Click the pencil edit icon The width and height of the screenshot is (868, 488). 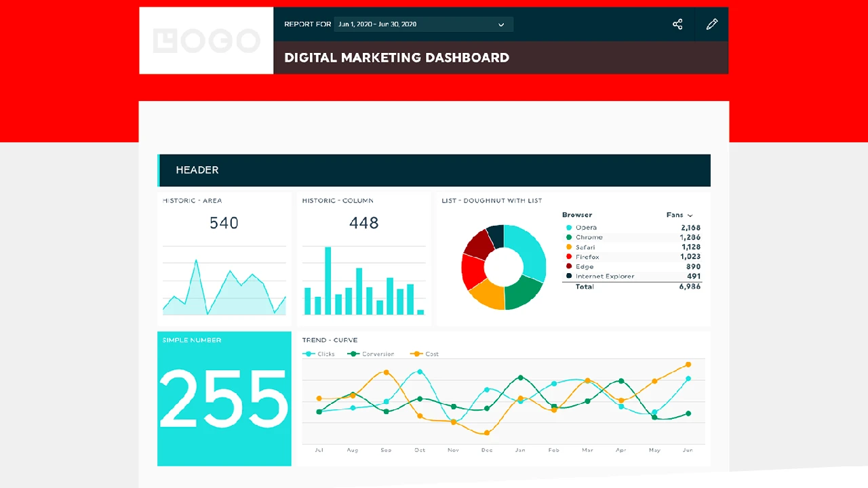pos(711,24)
